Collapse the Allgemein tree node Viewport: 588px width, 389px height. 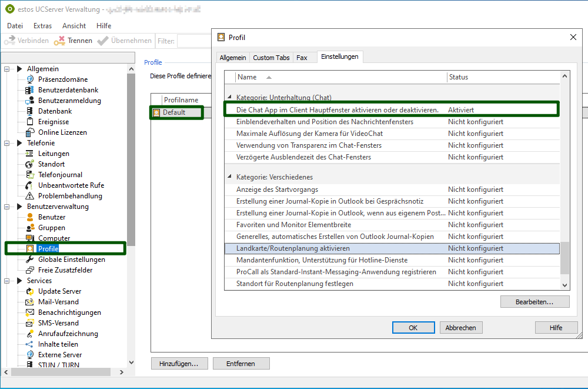(x=8, y=69)
